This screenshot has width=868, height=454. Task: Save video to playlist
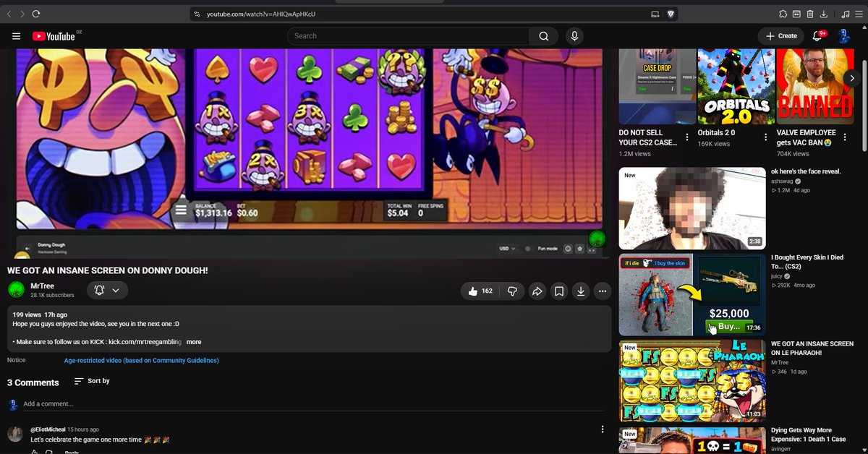[559, 291]
